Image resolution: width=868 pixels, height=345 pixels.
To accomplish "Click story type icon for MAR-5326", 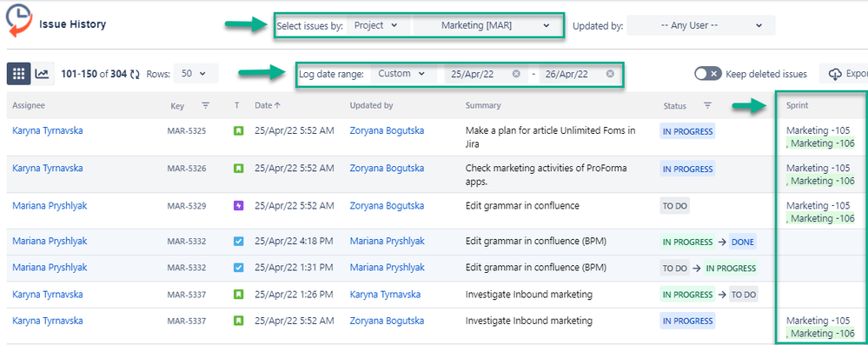I will tap(238, 169).
